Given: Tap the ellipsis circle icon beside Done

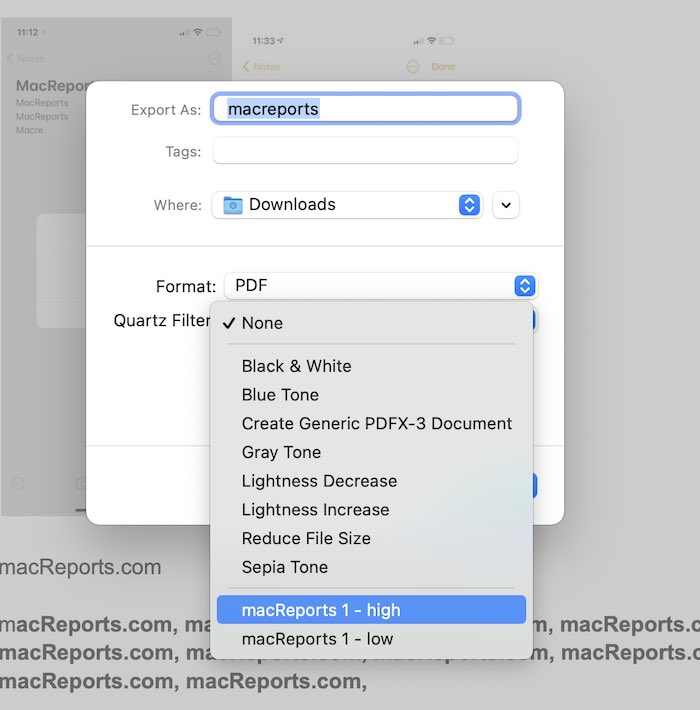Looking at the screenshot, I should click(x=413, y=67).
